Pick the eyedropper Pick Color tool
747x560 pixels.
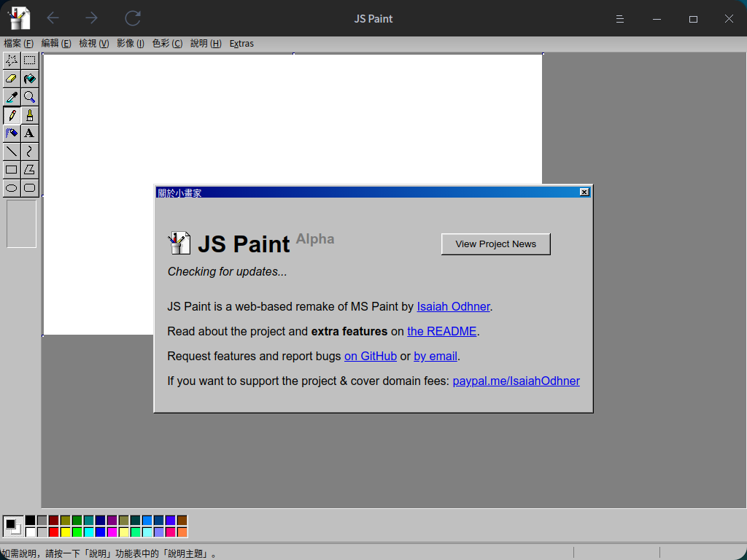point(12,97)
